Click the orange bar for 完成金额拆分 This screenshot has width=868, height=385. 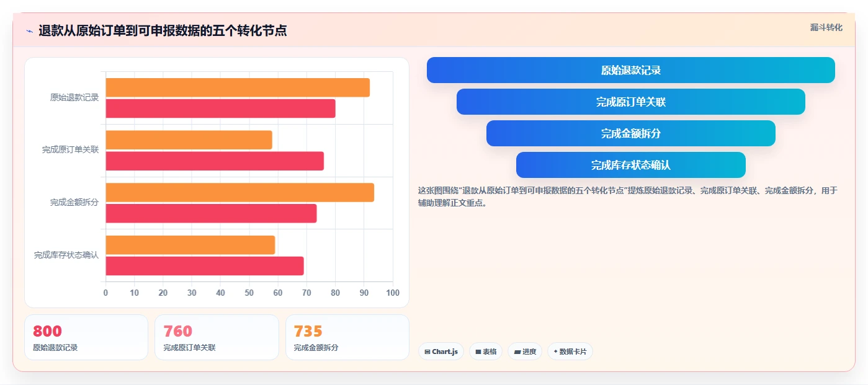click(239, 192)
